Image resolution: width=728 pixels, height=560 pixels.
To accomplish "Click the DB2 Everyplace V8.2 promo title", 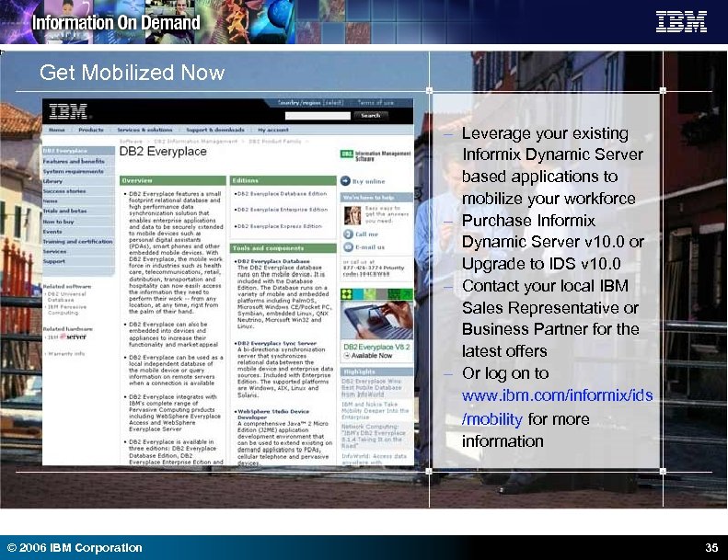I will pyautogui.click(x=376, y=347).
